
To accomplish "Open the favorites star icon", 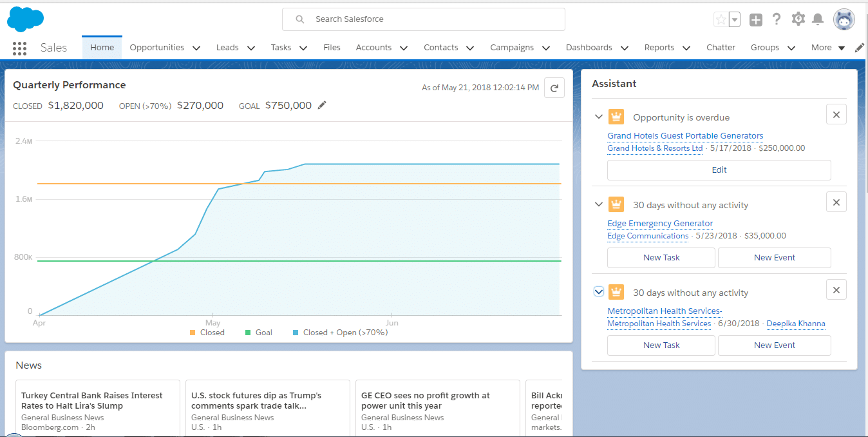I will point(720,19).
